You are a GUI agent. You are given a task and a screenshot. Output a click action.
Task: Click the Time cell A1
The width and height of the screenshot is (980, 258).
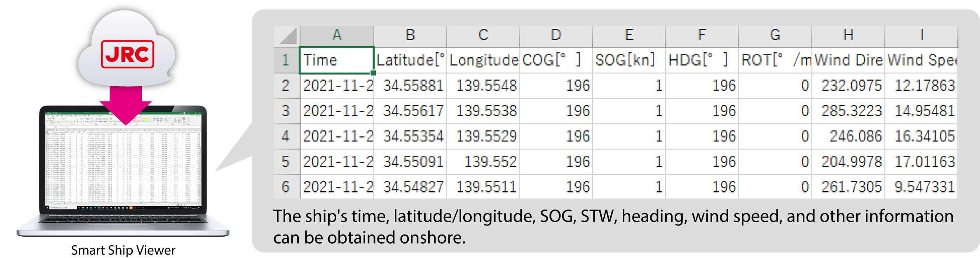tap(336, 60)
